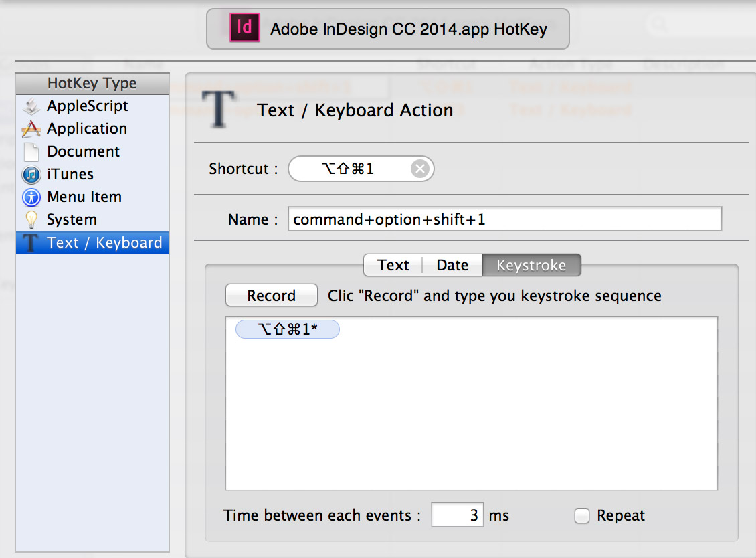756x558 pixels.
Task: Click the Application type icon
Action: (31, 128)
